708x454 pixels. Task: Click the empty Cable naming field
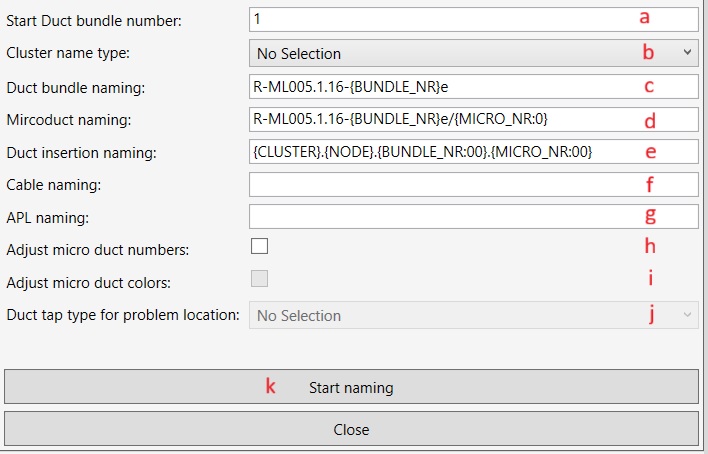(440, 184)
